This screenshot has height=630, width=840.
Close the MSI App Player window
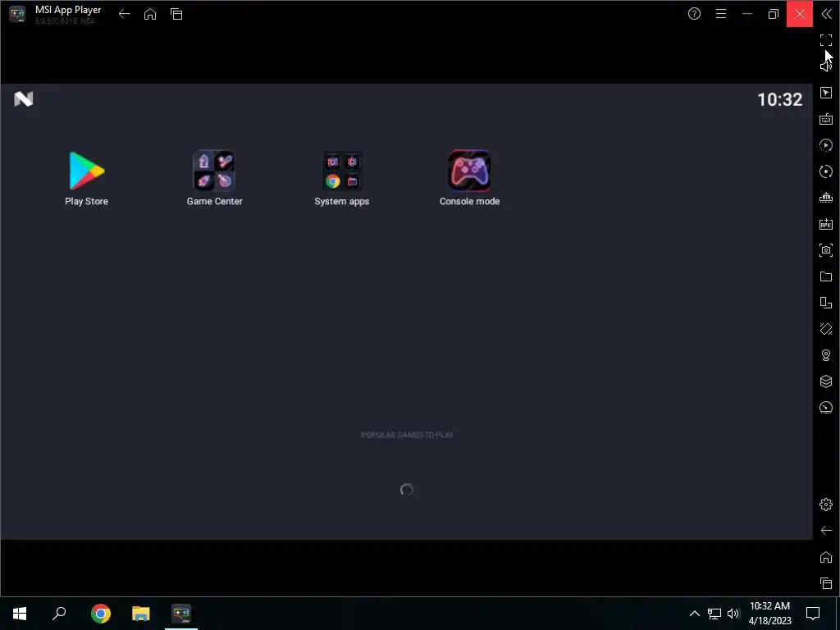coord(799,14)
